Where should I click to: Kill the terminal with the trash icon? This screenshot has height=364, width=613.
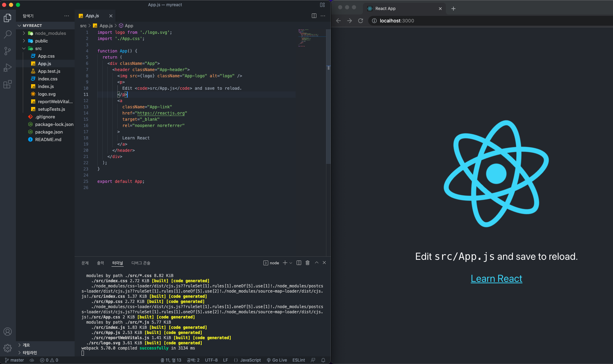(x=308, y=263)
